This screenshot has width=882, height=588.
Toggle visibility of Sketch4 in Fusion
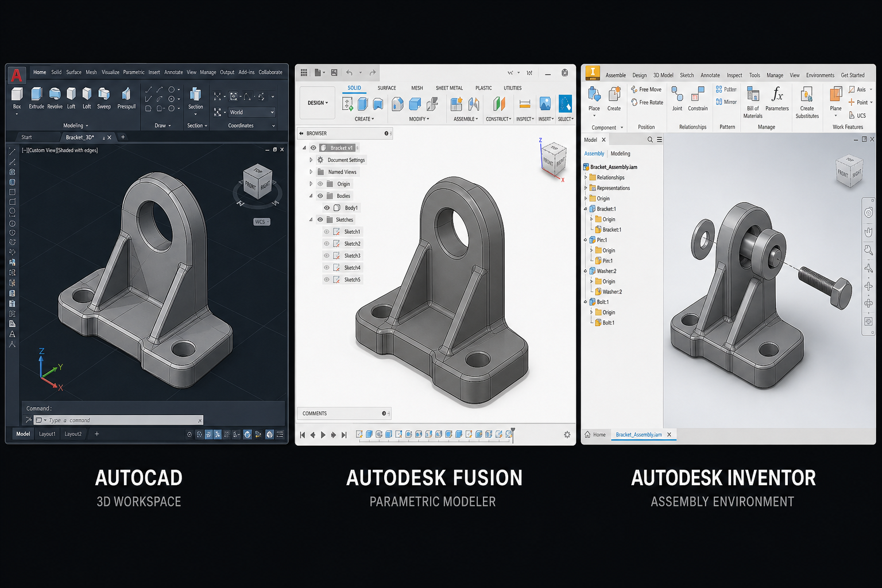pyautogui.click(x=327, y=268)
